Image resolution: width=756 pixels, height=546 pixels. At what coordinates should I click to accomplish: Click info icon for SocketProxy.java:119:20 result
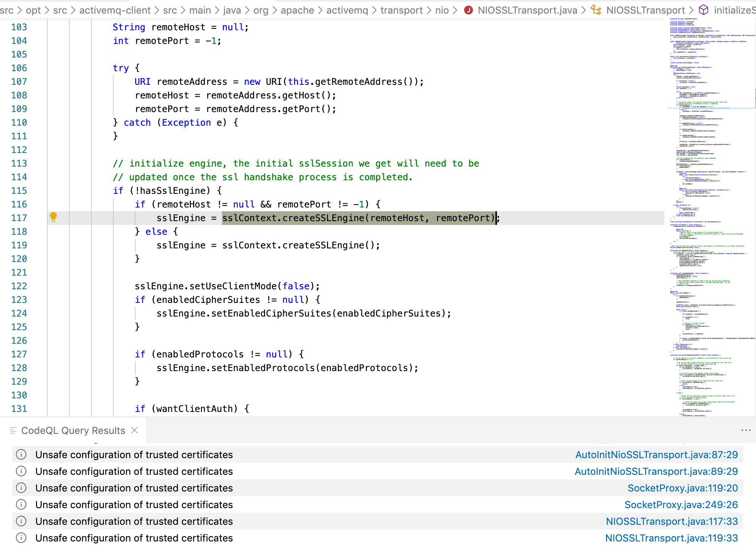(x=21, y=488)
